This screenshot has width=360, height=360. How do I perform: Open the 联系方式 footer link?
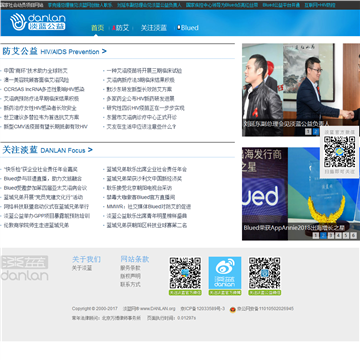click(x=130, y=285)
